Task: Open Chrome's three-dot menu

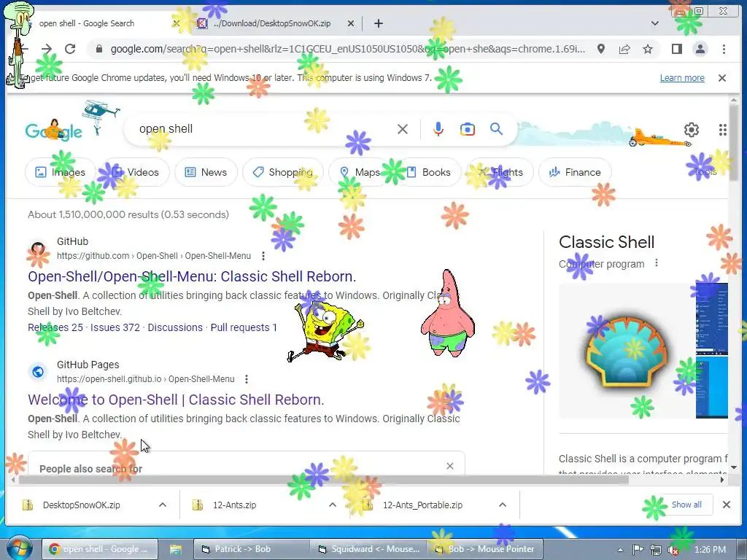Action: [724, 49]
